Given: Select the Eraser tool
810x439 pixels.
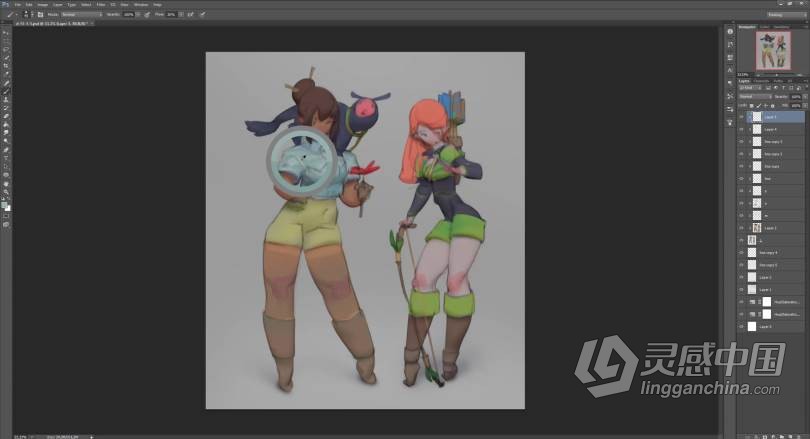Looking at the screenshot, I should [6, 116].
